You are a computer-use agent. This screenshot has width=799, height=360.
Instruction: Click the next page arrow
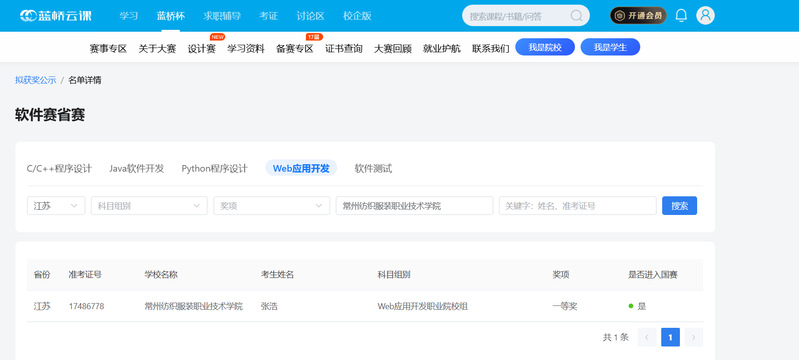click(694, 337)
